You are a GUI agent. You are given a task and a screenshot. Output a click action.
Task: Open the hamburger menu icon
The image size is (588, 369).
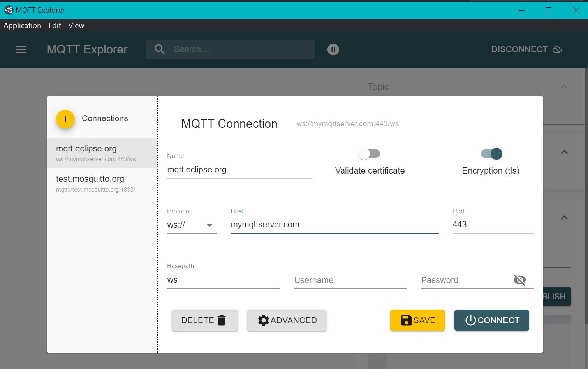click(21, 49)
